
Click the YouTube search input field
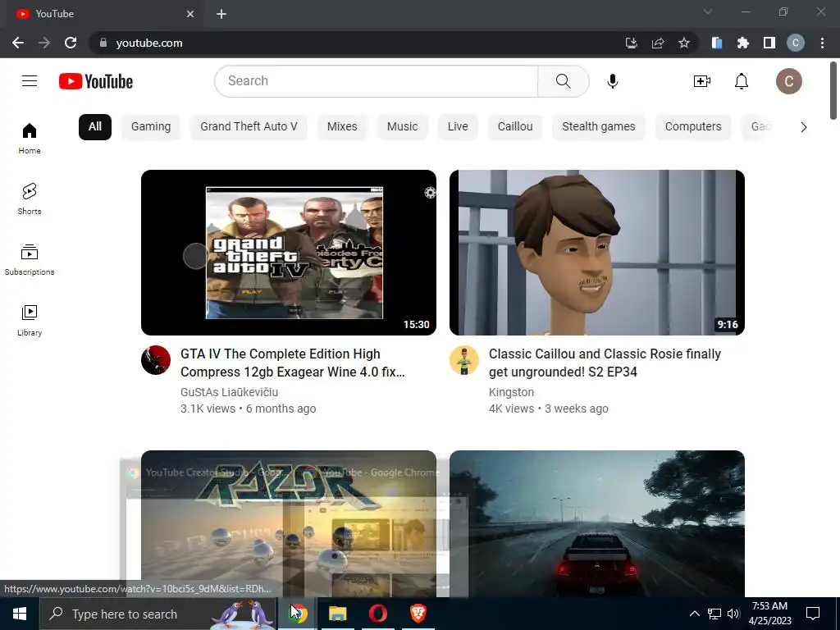pos(376,81)
